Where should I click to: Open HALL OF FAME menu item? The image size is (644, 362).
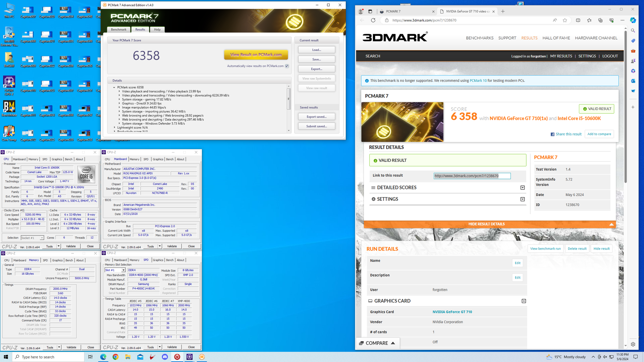point(556,38)
